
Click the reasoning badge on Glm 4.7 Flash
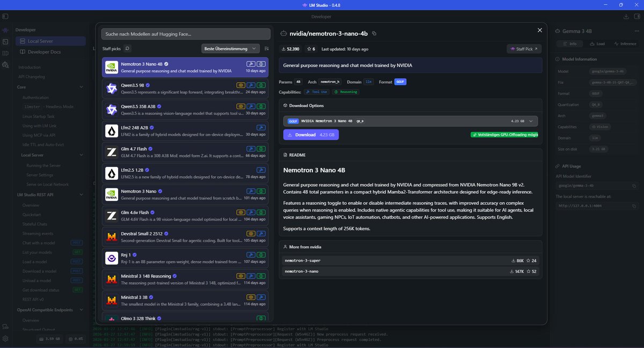(261, 148)
